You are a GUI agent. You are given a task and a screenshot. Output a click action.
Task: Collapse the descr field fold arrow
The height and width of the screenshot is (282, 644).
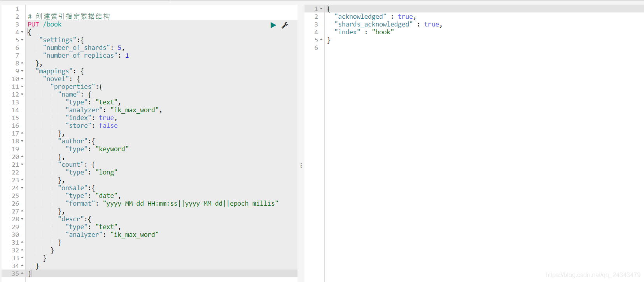coord(22,219)
